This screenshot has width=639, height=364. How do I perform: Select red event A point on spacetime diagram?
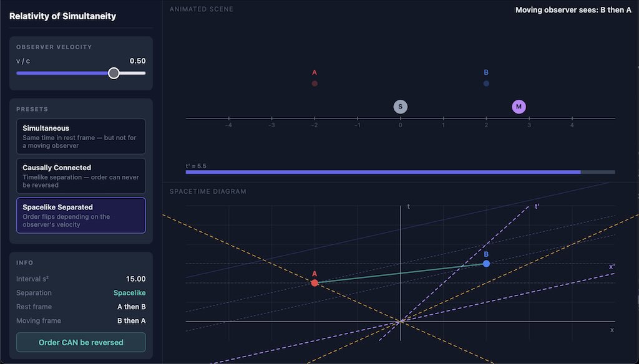pos(315,283)
